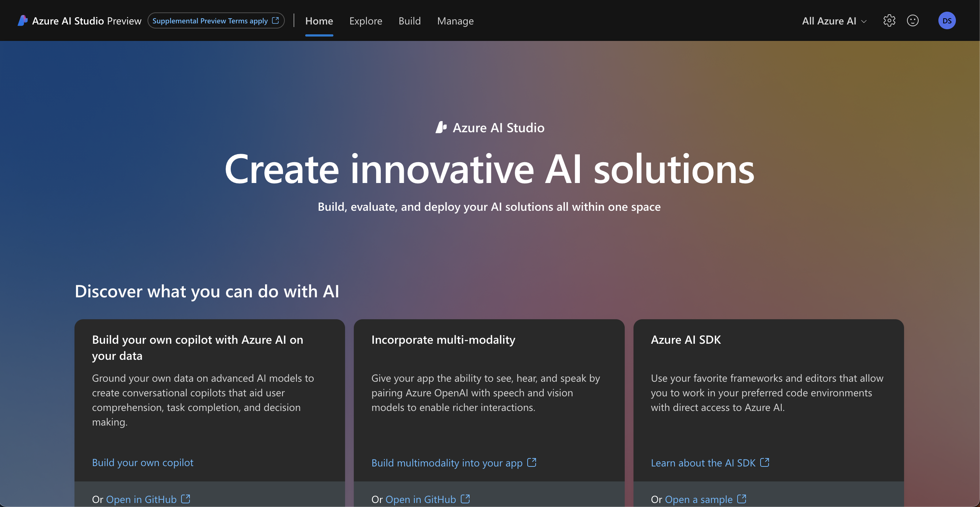
Task: Click the chevron next to All Azure AI
Action: (864, 22)
